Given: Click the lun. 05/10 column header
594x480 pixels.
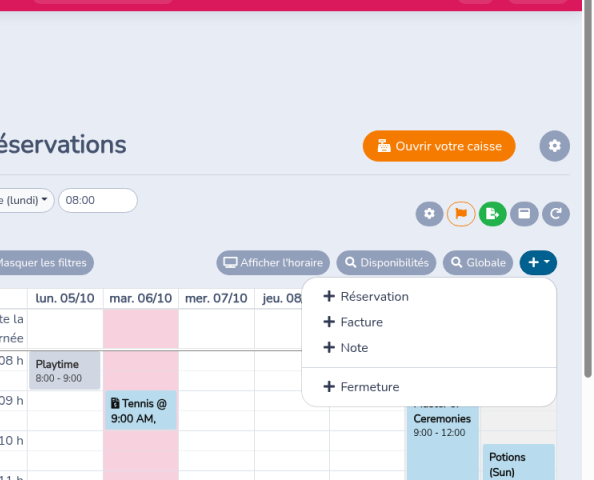Looking at the screenshot, I should 65,299.
